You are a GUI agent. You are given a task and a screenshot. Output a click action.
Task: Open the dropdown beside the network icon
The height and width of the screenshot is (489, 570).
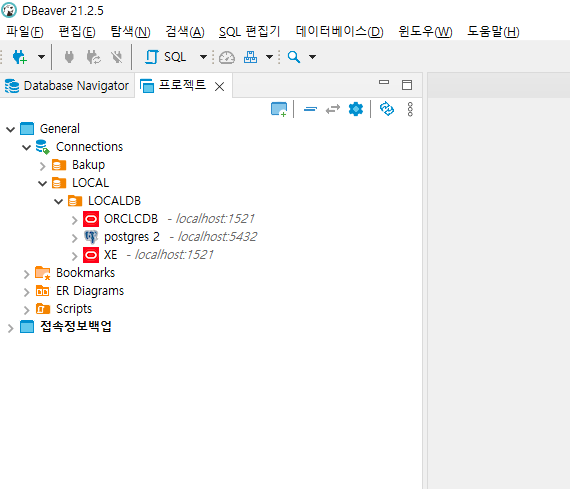click(x=269, y=57)
